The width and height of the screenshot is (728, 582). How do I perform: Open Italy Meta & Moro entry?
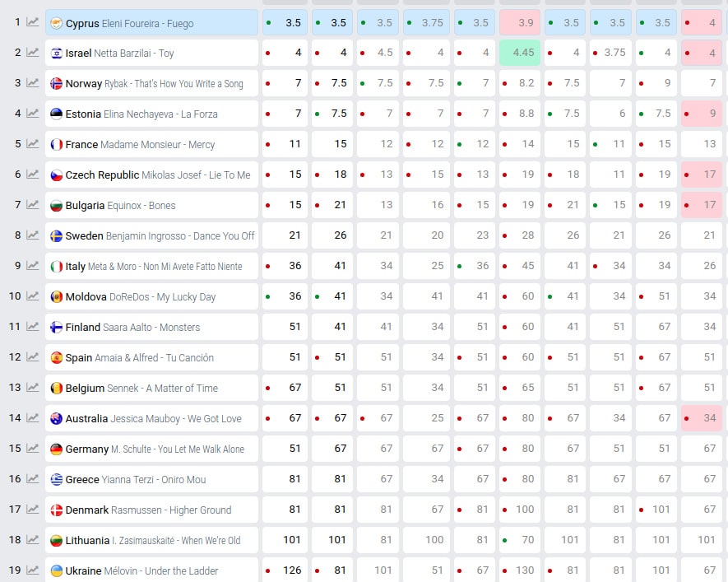click(151, 266)
